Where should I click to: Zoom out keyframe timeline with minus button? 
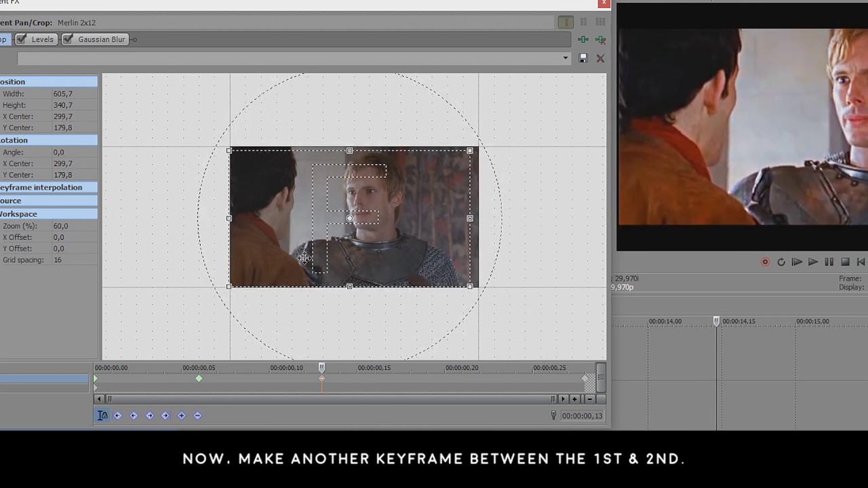click(590, 399)
